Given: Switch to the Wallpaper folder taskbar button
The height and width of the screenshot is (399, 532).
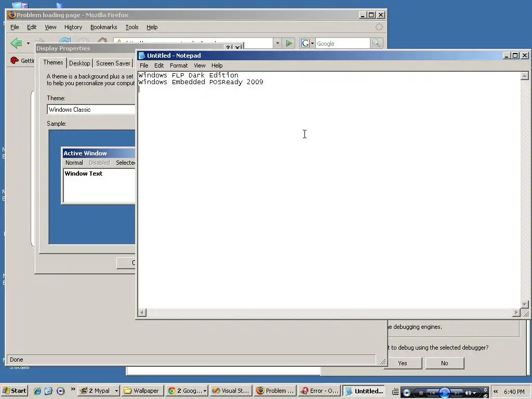Looking at the screenshot, I should (x=142, y=391).
